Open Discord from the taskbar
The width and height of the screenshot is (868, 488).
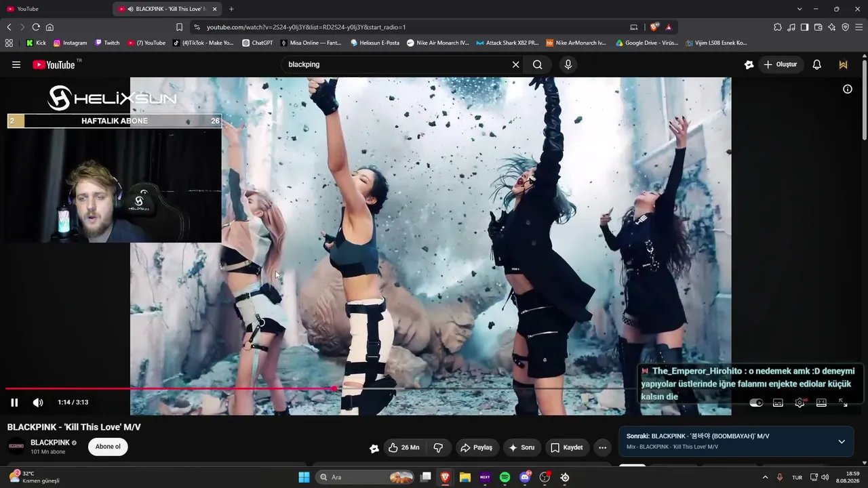point(525,477)
